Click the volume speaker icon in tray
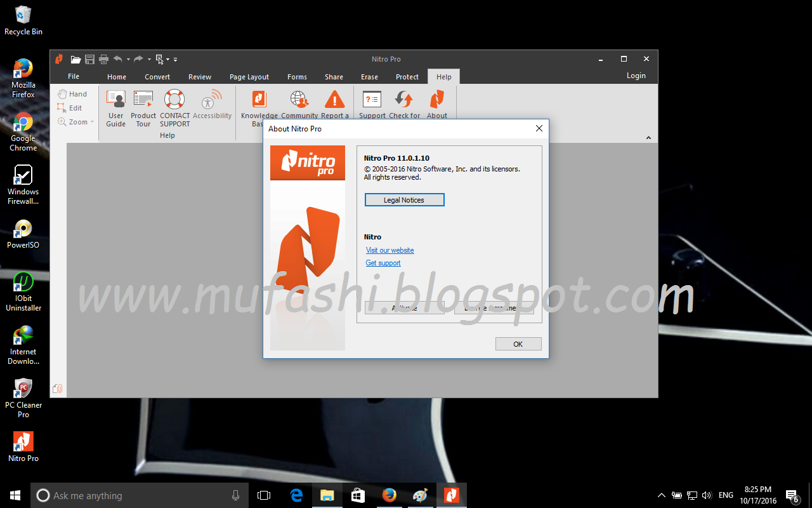Viewport: 812px width, 508px height. coord(707,495)
